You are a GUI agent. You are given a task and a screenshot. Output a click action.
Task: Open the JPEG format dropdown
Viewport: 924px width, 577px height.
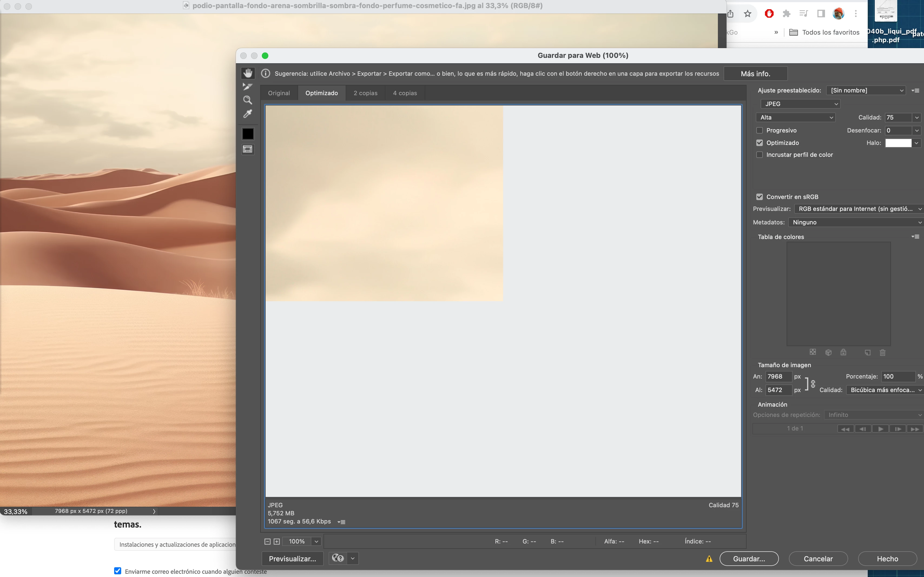tap(800, 104)
